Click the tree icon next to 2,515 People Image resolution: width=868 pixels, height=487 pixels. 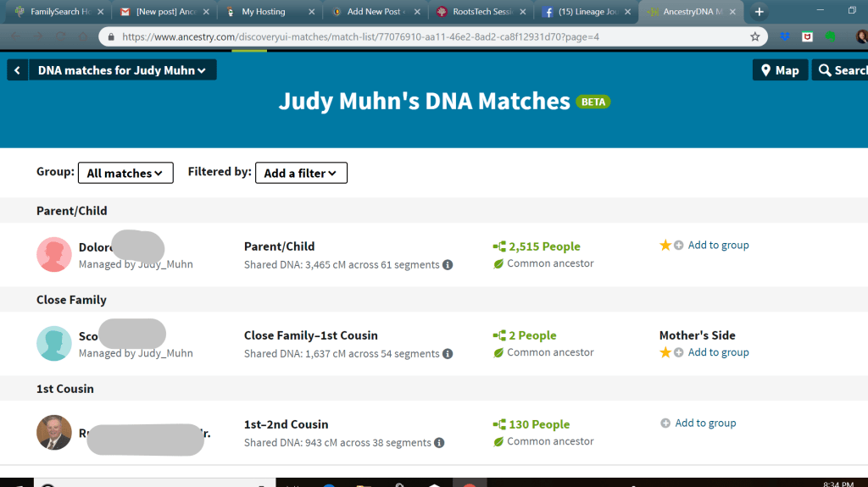(499, 246)
